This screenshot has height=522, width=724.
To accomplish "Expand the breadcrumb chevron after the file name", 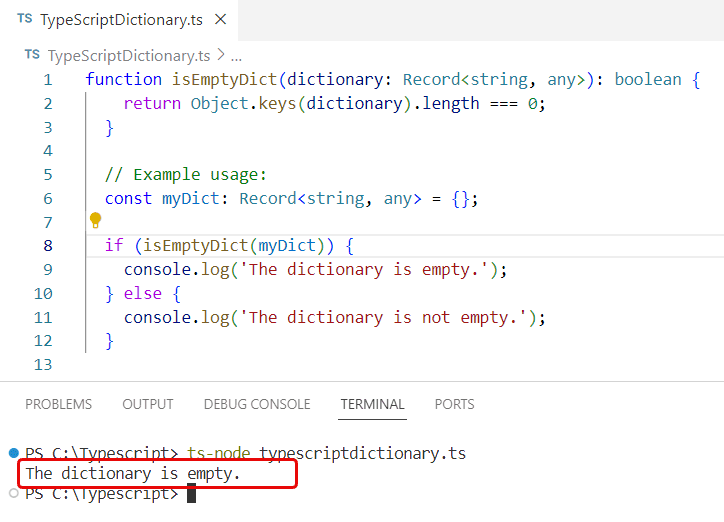I will (221, 55).
